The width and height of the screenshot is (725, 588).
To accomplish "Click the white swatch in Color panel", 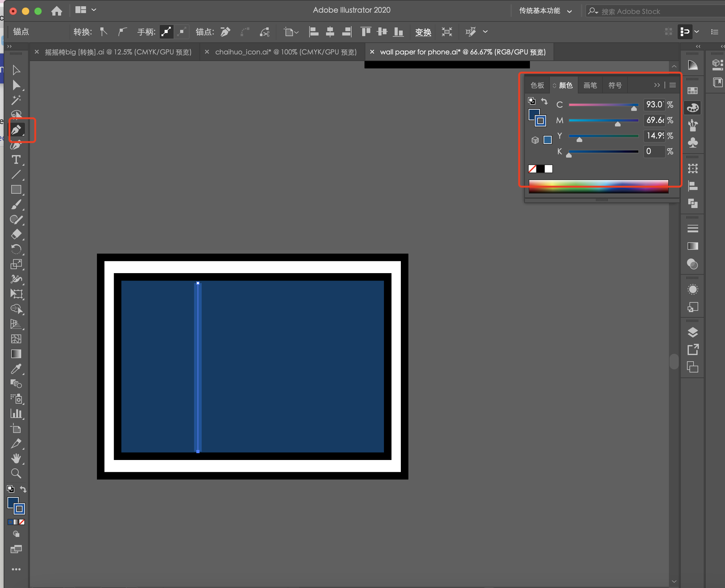I will pyautogui.click(x=548, y=169).
